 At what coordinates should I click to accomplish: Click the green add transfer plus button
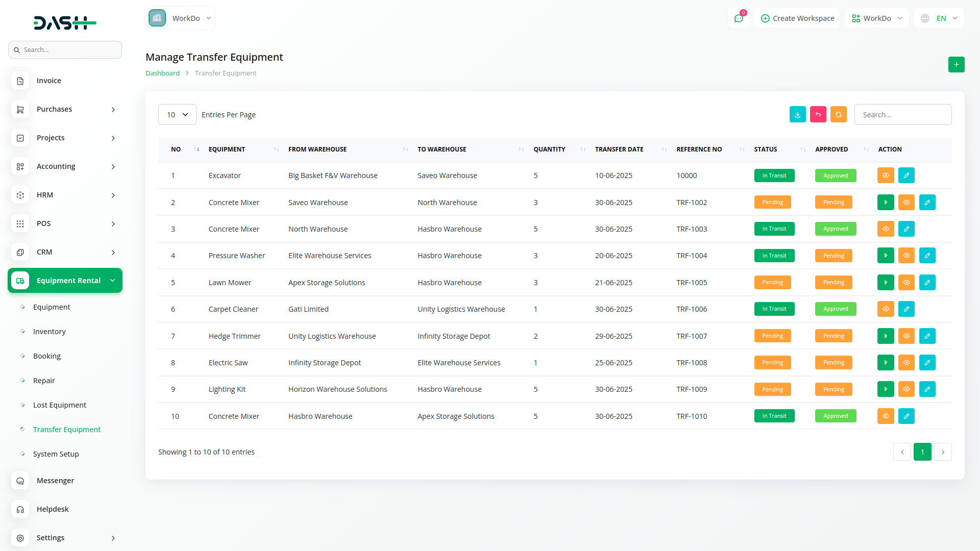956,65
